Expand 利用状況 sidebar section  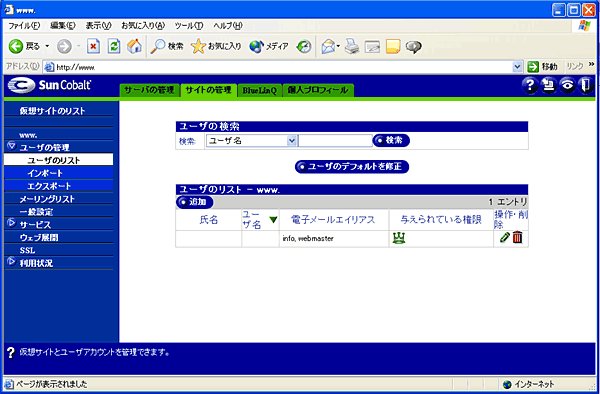(11, 262)
